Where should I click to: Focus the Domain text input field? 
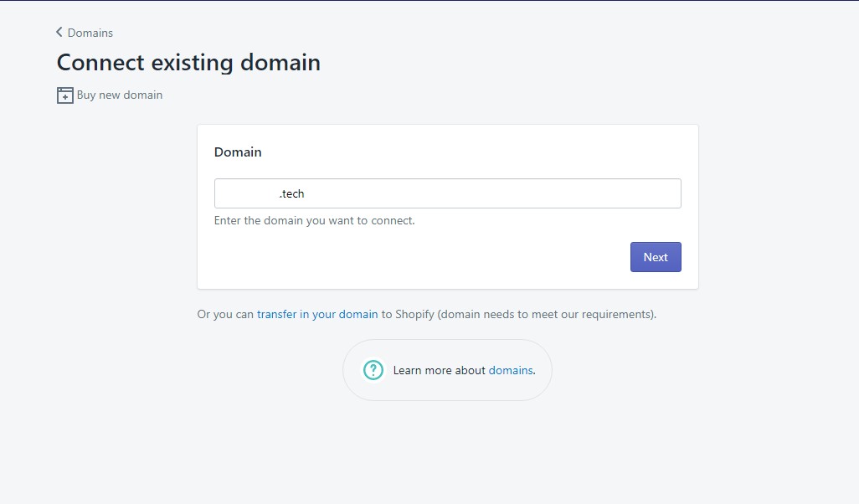(x=447, y=193)
